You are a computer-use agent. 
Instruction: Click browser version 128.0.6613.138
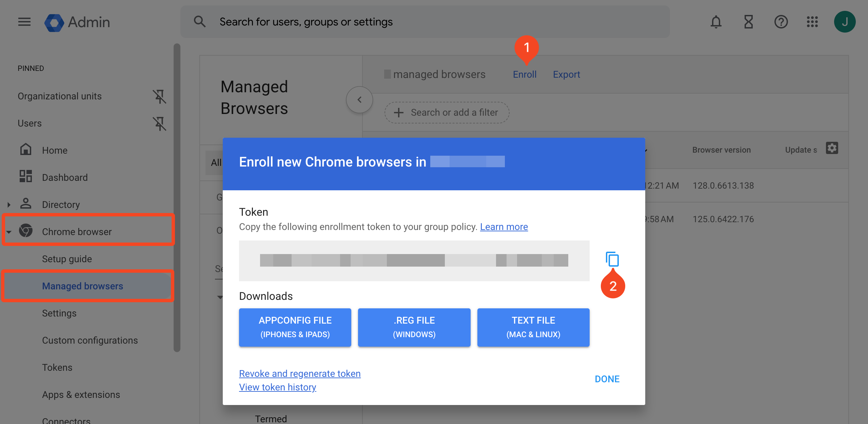click(723, 186)
